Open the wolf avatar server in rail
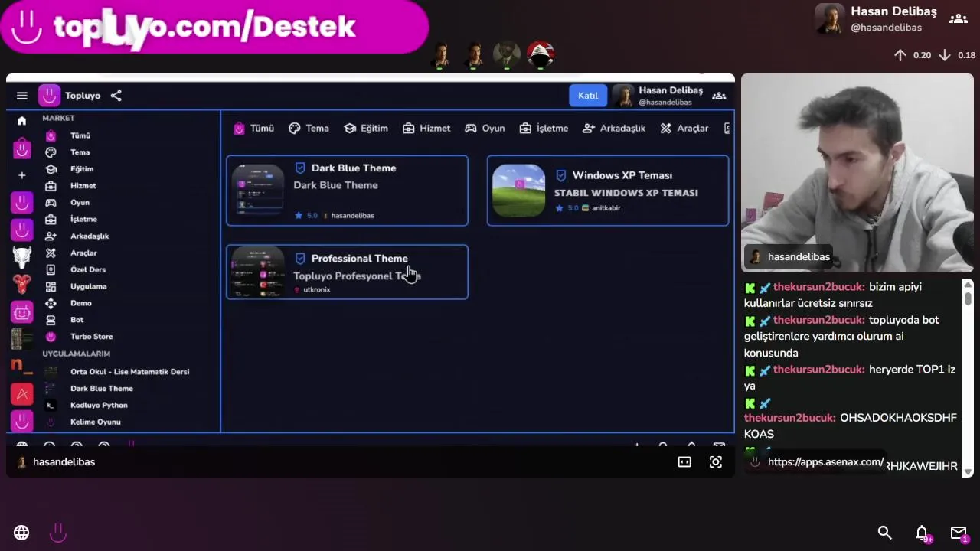980x551 pixels. point(22,257)
